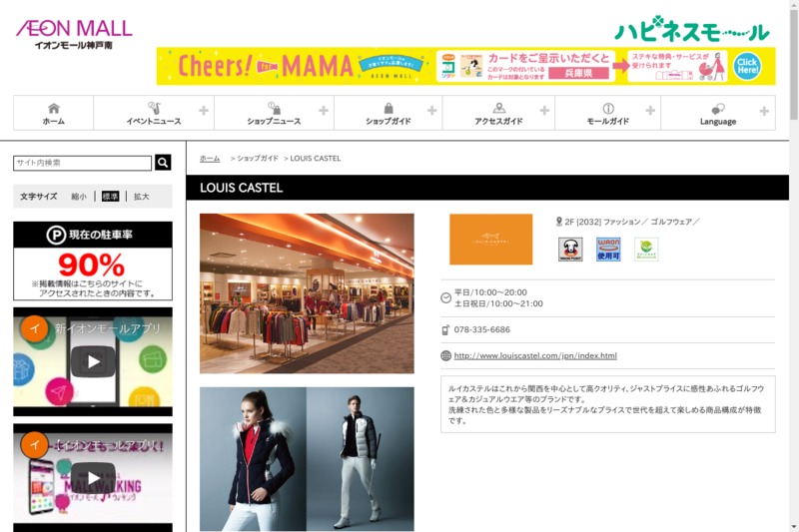Set text size to 標準
The image size is (799, 532).
click(110, 197)
